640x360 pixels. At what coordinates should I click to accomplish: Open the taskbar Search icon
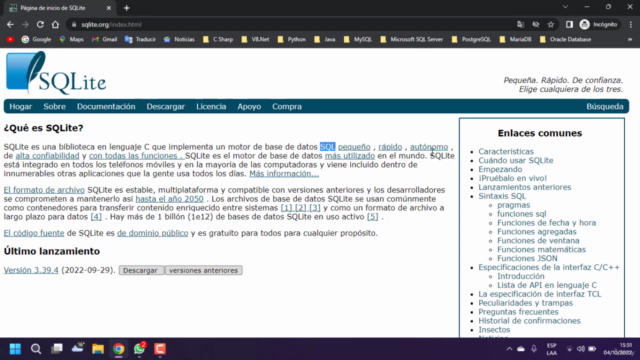pos(36,349)
